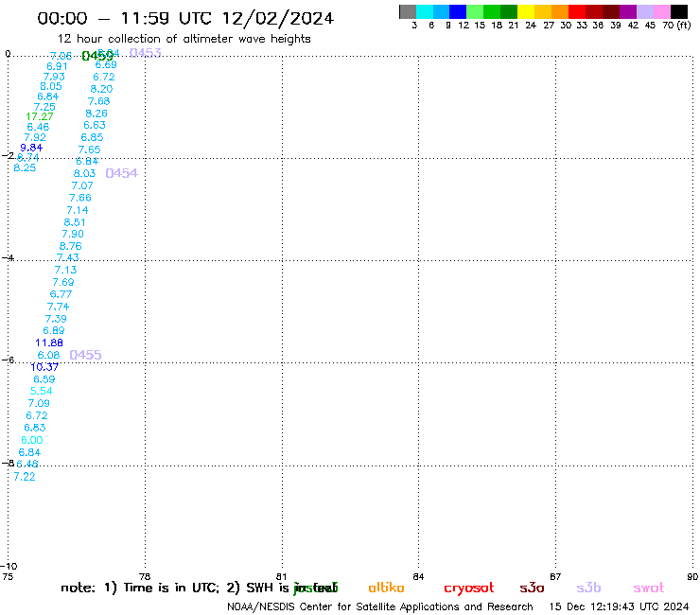Click the black swatch at the legend's end
This screenshot has height=615, width=700.
[679, 11]
